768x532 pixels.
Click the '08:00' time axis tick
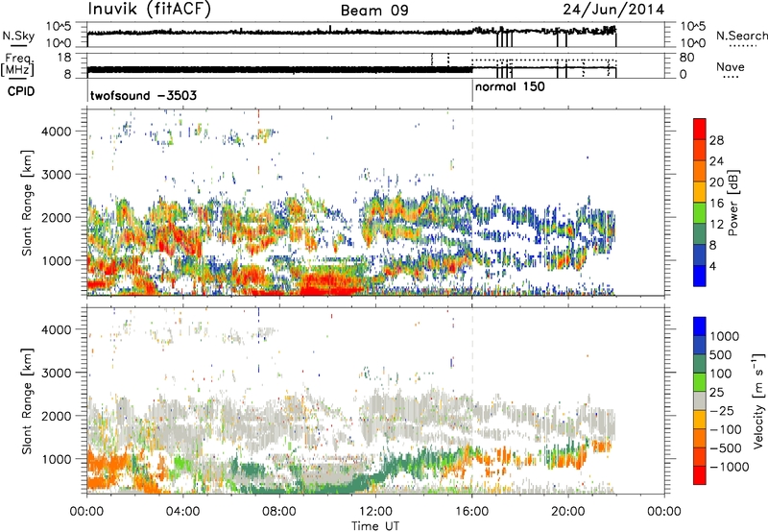click(279, 512)
